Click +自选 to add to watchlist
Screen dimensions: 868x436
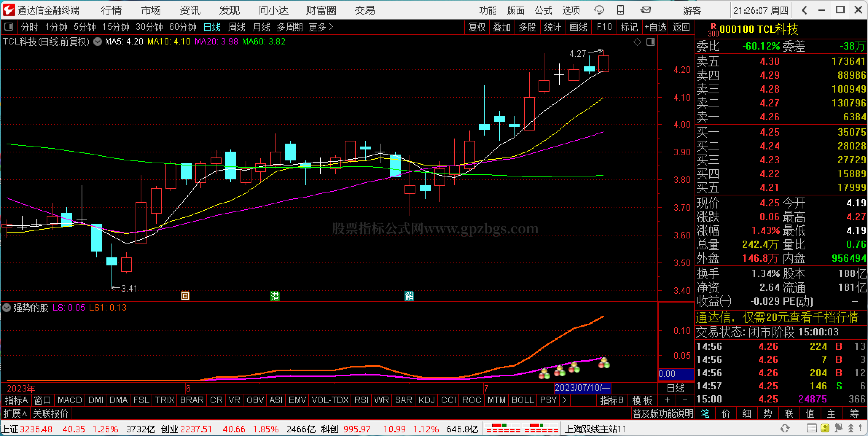point(655,27)
